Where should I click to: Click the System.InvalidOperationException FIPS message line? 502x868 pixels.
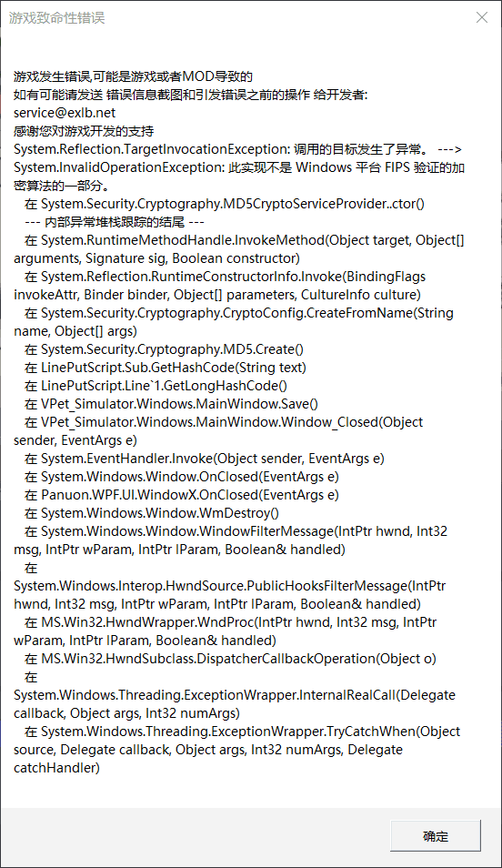point(239,176)
